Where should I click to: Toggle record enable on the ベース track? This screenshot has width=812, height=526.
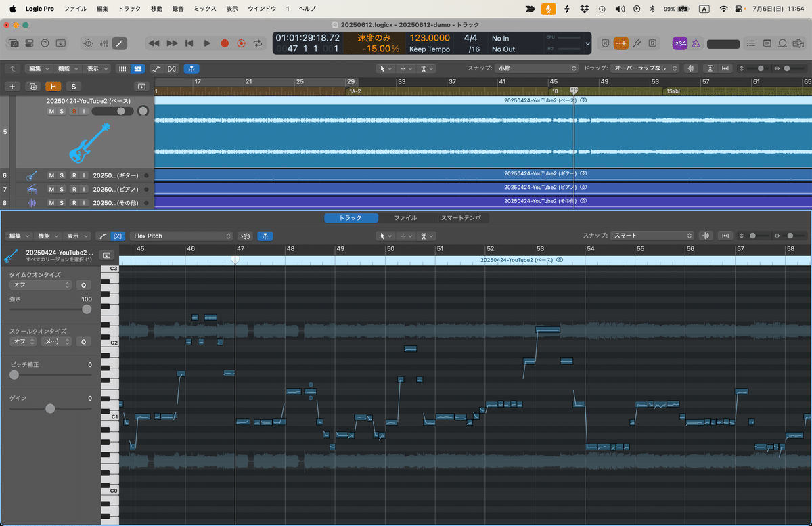coord(73,111)
